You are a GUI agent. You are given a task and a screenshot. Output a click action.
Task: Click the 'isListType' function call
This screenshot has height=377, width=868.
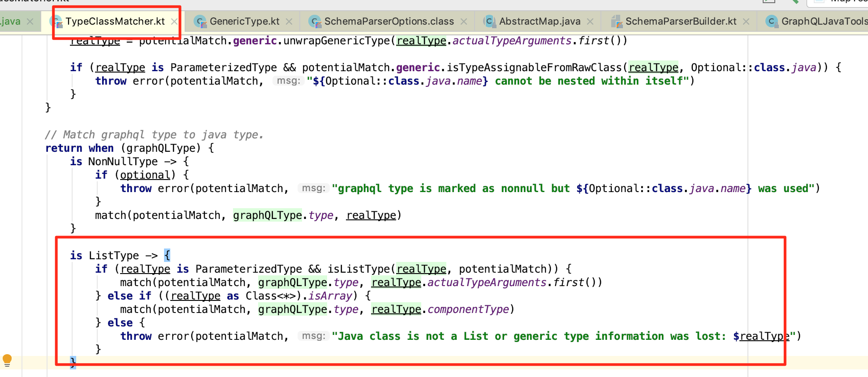pyautogui.click(x=359, y=269)
